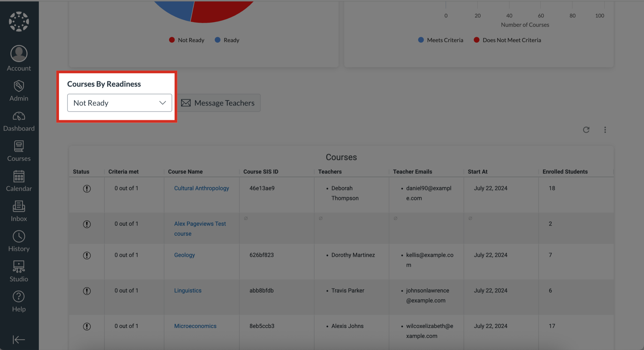Open the Help menu
This screenshot has width=644, height=350.
point(19,301)
